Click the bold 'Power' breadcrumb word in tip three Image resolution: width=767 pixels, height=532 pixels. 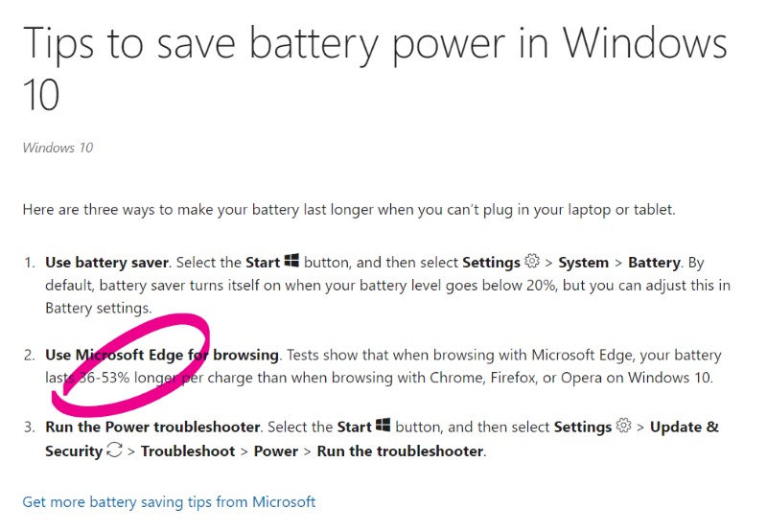(x=276, y=451)
